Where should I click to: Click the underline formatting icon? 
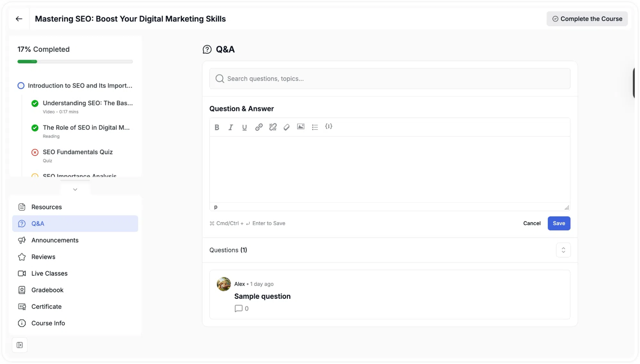point(244,127)
